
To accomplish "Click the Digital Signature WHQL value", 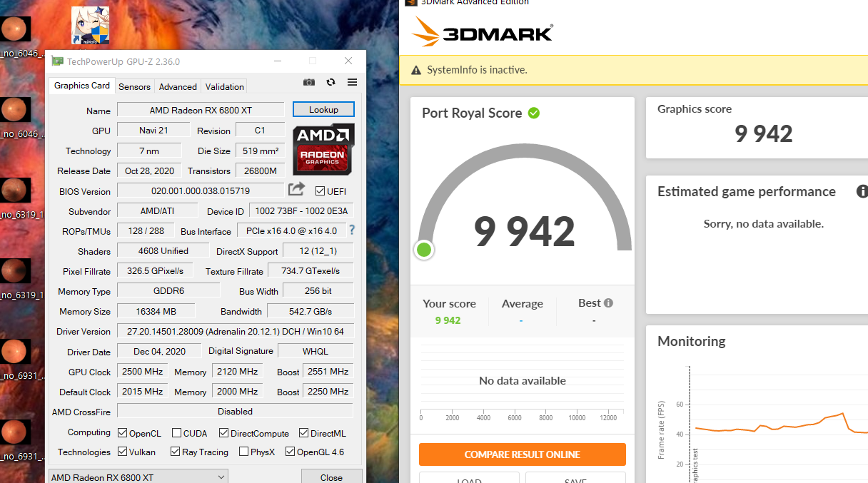I will [316, 351].
